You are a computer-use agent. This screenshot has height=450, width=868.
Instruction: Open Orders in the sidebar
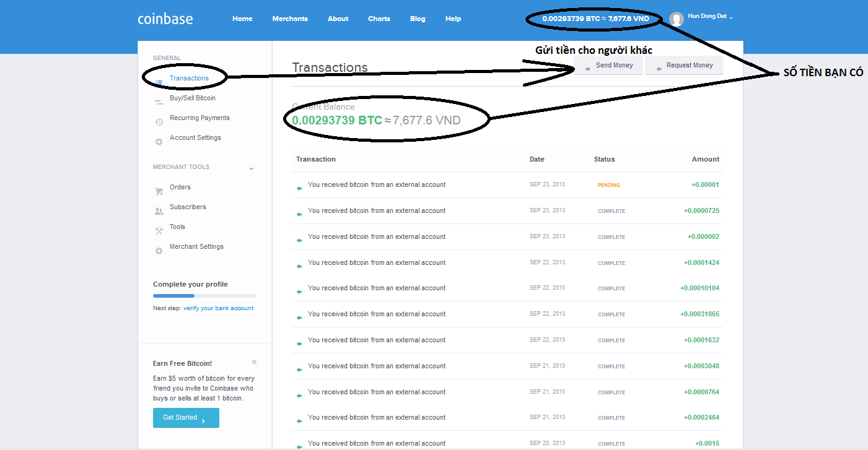pyautogui.click(x=180, y=187)
